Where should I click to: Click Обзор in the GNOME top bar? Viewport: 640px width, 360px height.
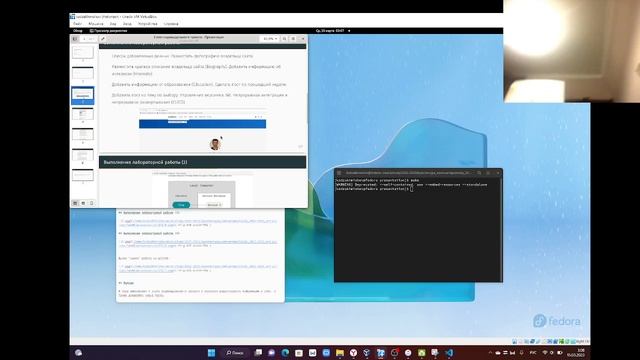pos(78,31)
